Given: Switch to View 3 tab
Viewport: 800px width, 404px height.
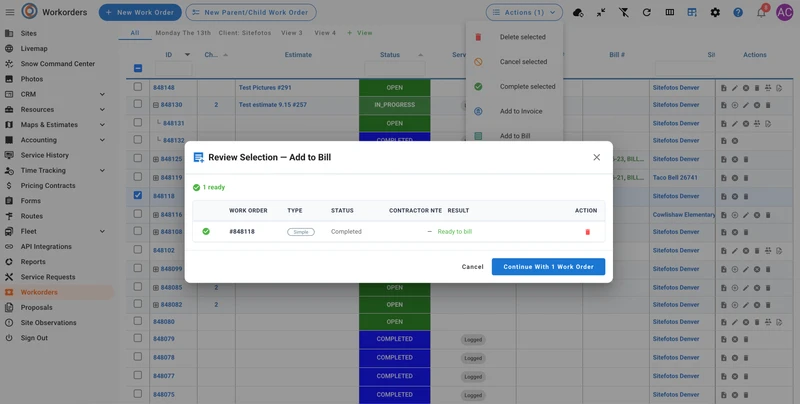Looking at the screenshot, I should 292,33.
